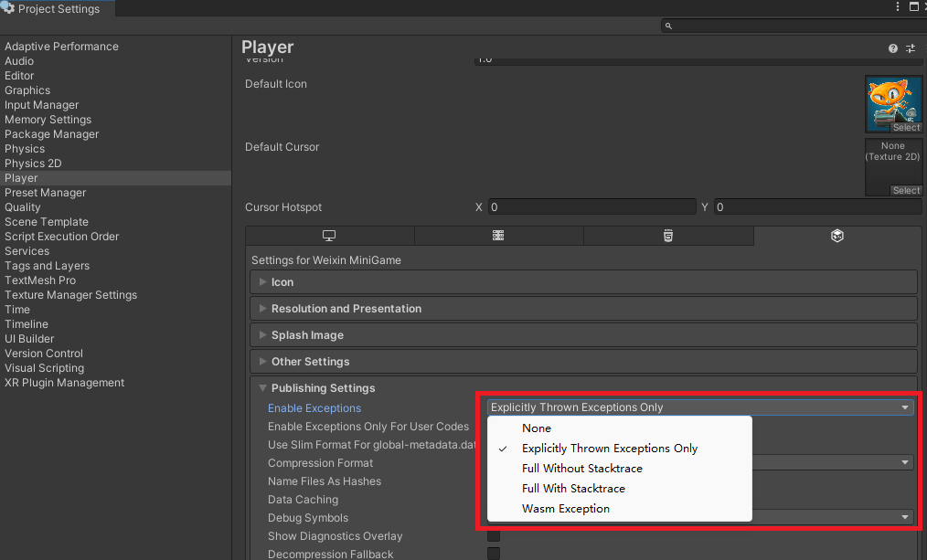Open the Player settings help icon

[x=893, y=48]
